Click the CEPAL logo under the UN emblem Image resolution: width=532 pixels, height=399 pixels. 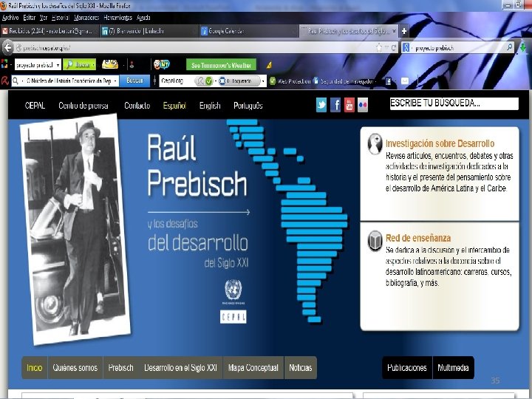coord(233,316)
